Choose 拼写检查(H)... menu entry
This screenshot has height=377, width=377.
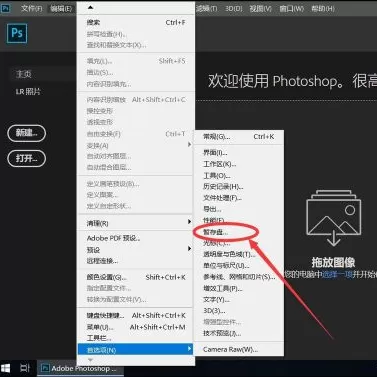[x=136, y=34]
